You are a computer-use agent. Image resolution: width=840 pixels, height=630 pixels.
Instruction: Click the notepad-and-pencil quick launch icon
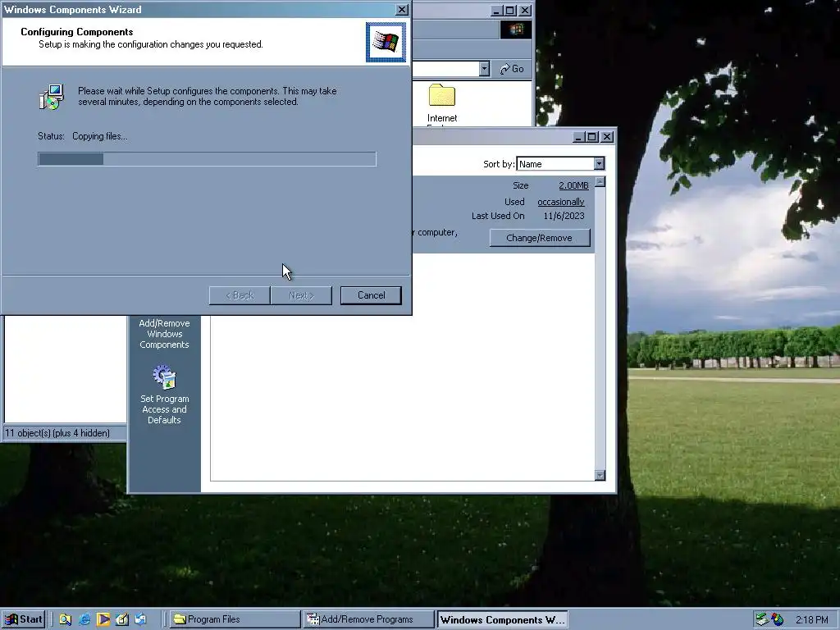point(122,619)
